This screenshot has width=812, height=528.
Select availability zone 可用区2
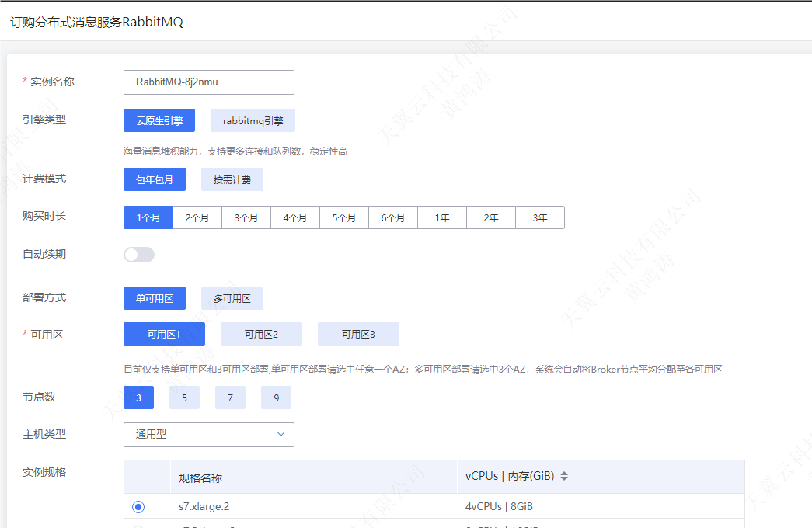pos(262,334)
